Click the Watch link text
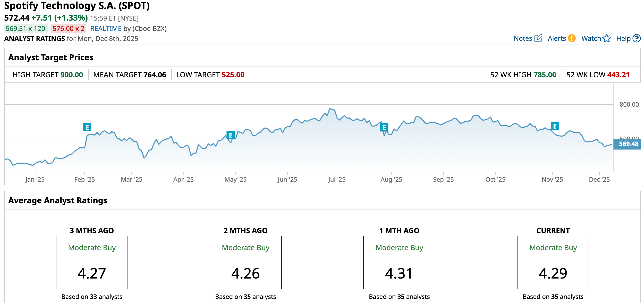This screenshot has height=303, width=644. [x=591, y=38]
